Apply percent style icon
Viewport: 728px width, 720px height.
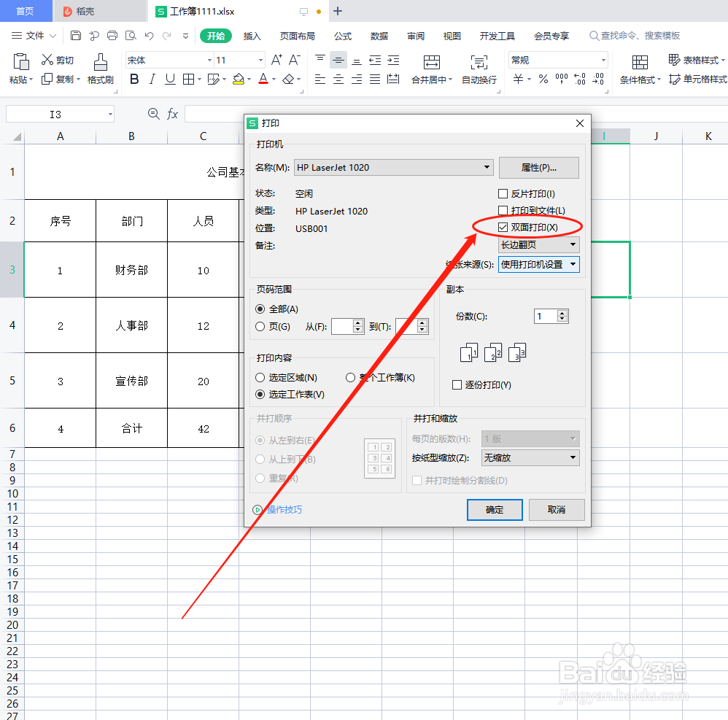point(543,79)
